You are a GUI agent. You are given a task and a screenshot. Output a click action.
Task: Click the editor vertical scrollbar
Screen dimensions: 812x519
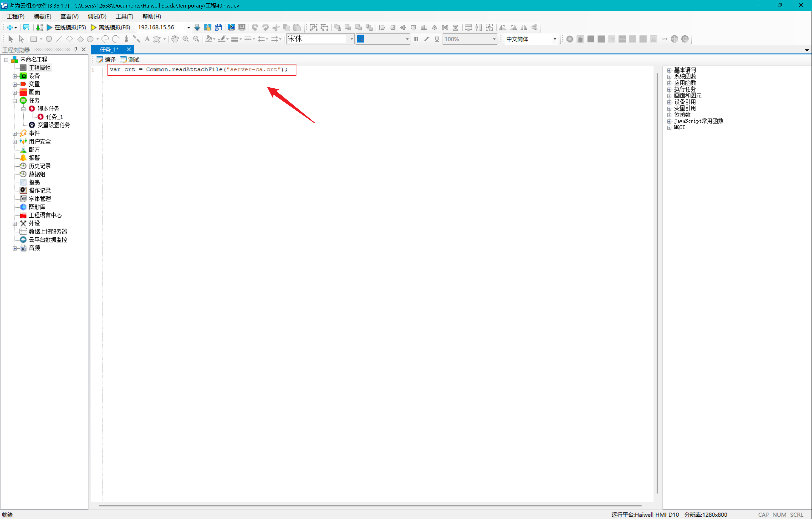point(657,283)
